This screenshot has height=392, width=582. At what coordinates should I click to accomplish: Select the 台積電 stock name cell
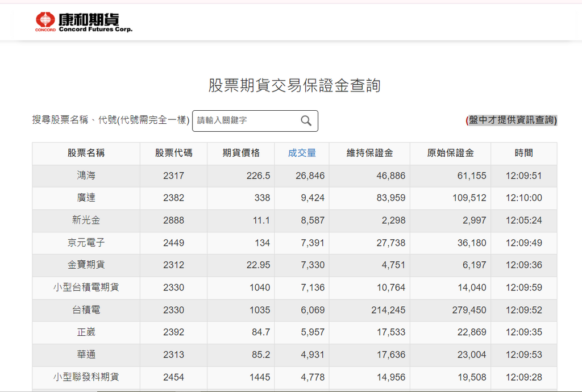pyautogui.click(x=86, y=310)
